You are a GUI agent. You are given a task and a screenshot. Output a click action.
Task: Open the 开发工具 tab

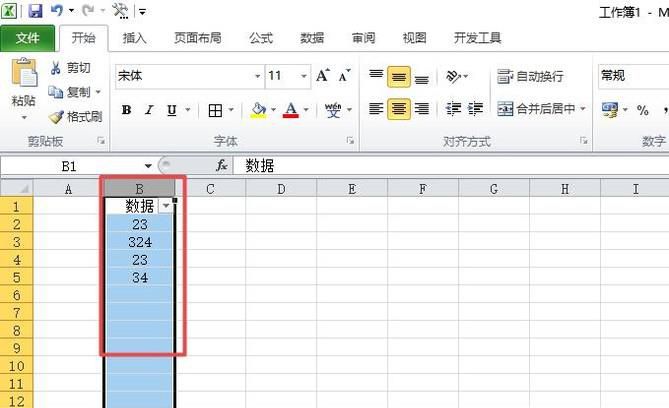point(477,38)
